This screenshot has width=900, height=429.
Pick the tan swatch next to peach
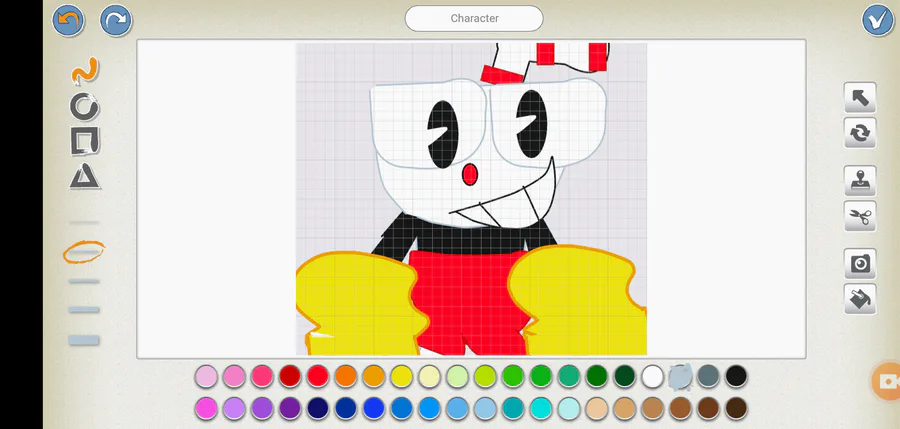click(x=624, y=408)
